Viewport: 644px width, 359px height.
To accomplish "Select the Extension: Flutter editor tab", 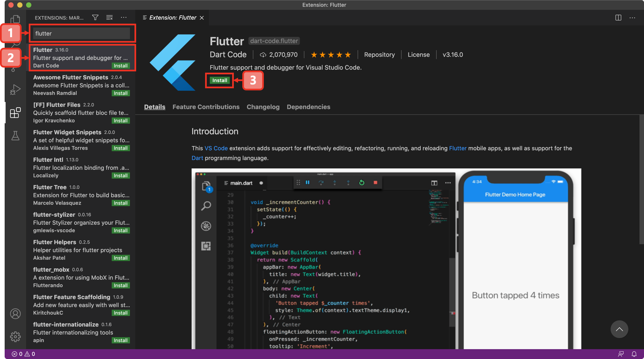I will pyautogui.click(x=173, y=18).
